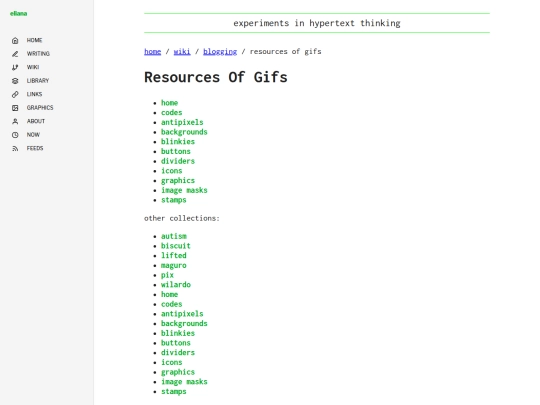Open the Library stacked books icon
Image resolution: width=540 pixels, height=405 pixels.
pyautogui.click(x=15, y=81)
